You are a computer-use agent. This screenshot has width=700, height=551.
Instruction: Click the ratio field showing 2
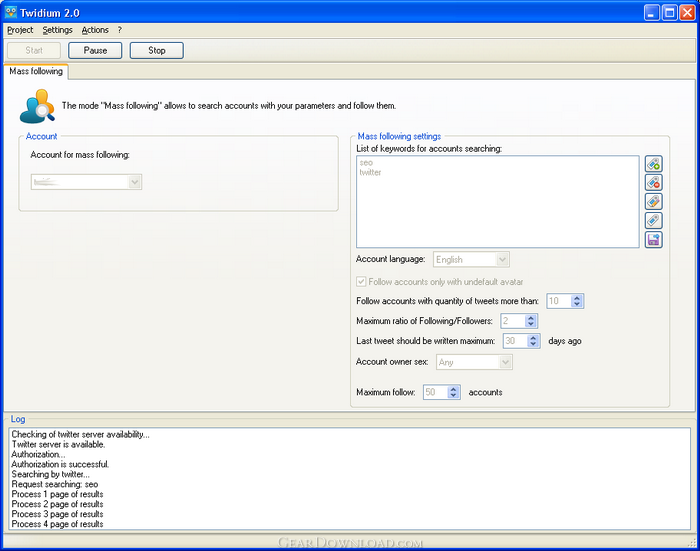tap(512, 321)
